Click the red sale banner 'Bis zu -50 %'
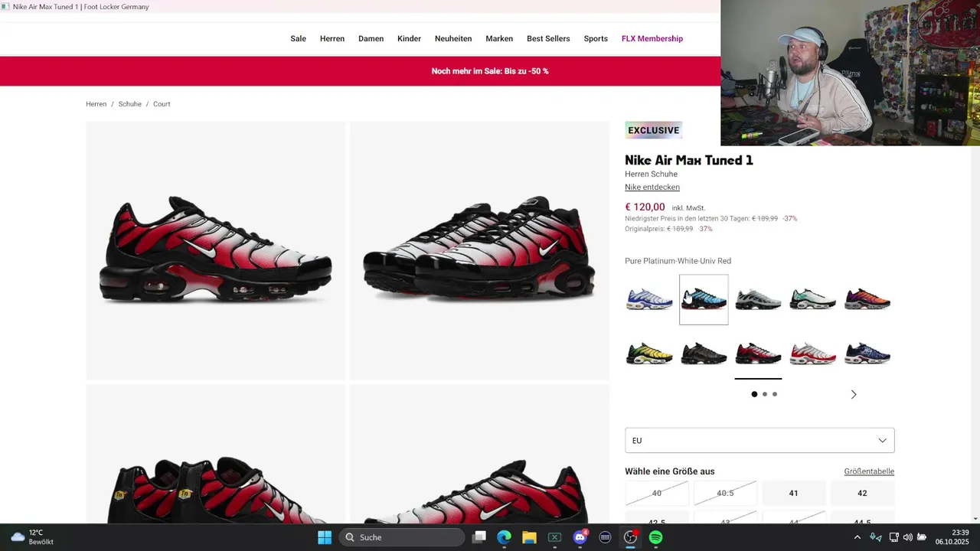Viewport: 980px width, 551px height. click(490, 71)
